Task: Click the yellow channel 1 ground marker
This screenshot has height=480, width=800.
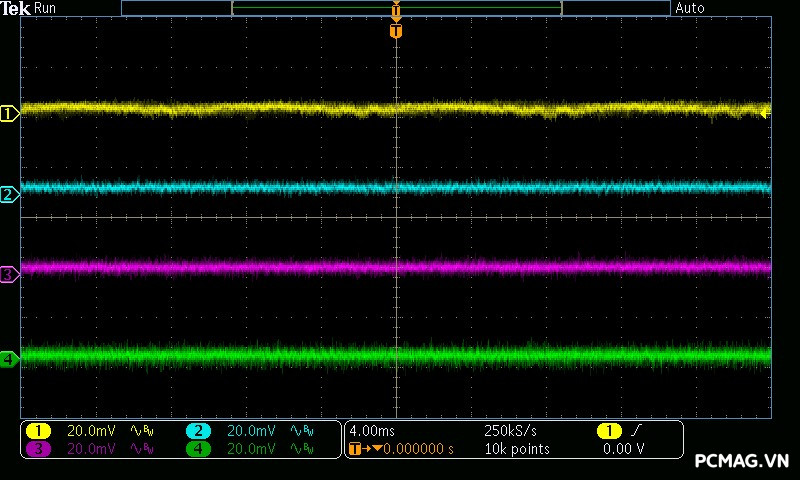Action: [x=9, y=114]
